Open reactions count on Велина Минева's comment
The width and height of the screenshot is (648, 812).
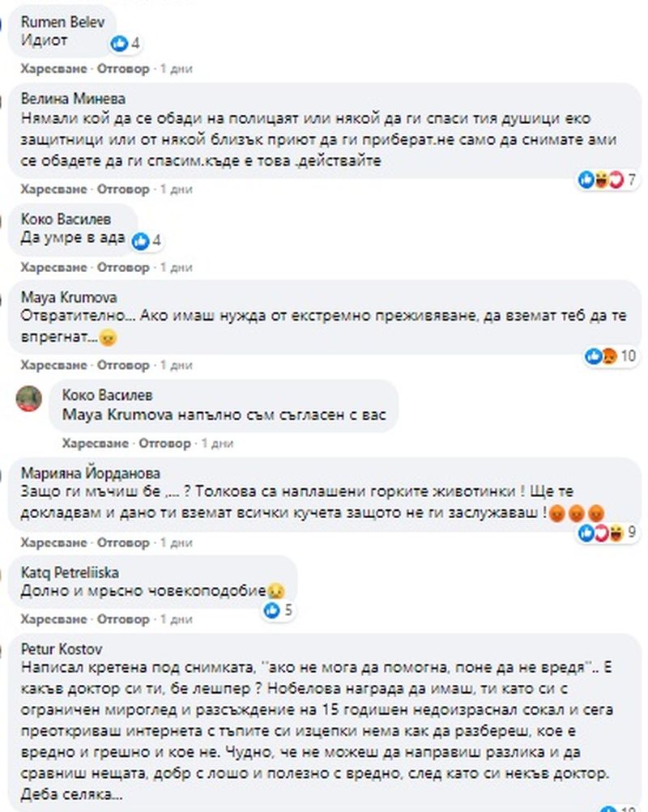pos(607,180)
